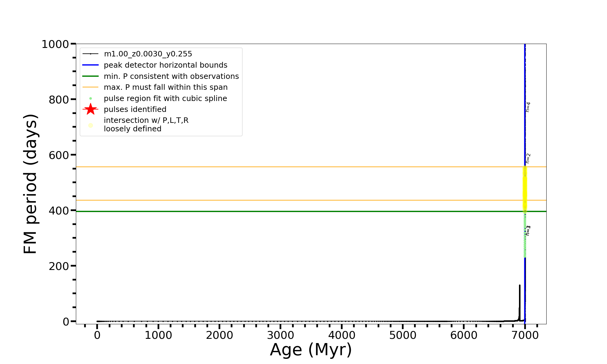The image size is (607, 364).
Task: Click the 'FM period (days)' y-axis label
Action: click(x=30, y=184)
